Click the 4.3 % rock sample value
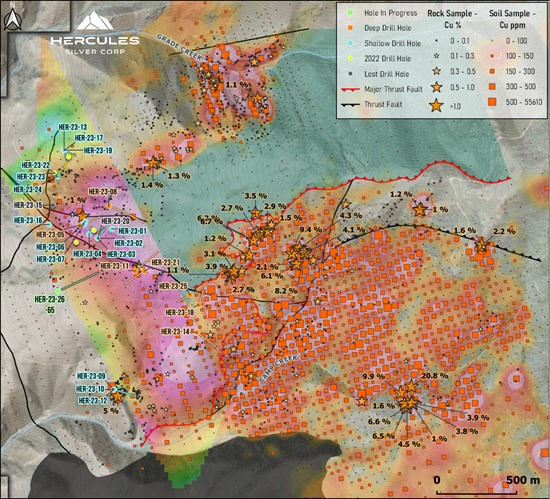The image size is (550, 499). click(351, 215)
